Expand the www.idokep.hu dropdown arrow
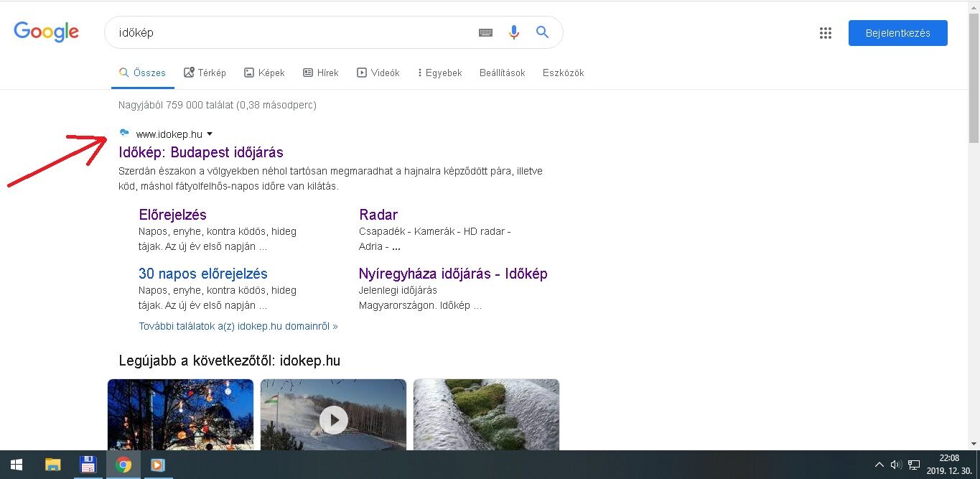980x479 pixels. point(210,134)
